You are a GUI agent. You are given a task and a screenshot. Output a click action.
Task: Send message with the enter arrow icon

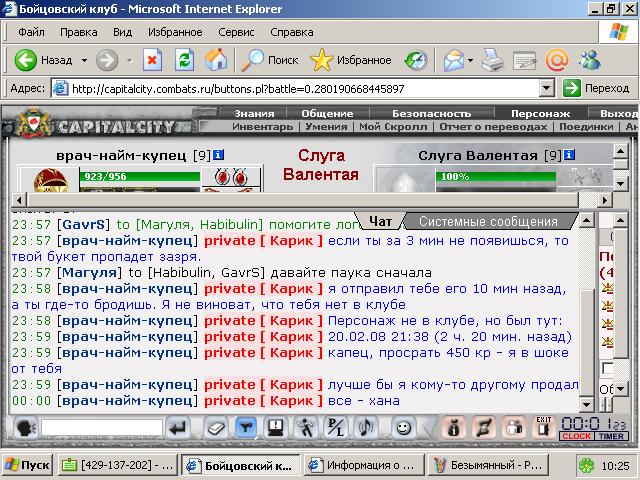click(178, 428)
